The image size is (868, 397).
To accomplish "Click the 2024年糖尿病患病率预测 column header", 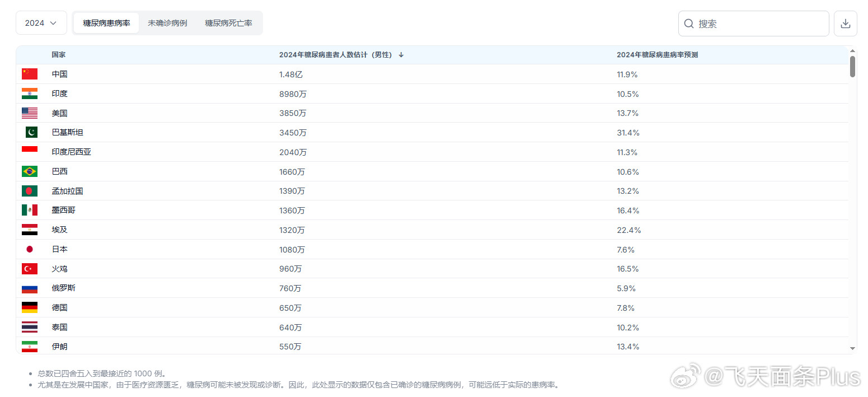I will click(657, 55).
